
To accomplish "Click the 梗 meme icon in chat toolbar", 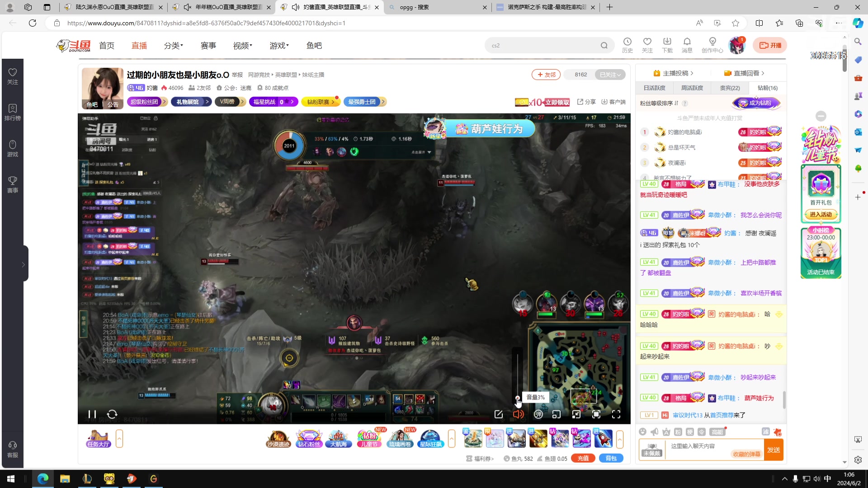I will pos(689,432).
